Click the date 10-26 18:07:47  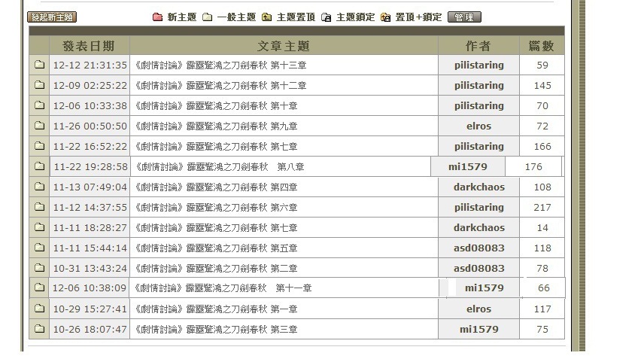[90, 329]
